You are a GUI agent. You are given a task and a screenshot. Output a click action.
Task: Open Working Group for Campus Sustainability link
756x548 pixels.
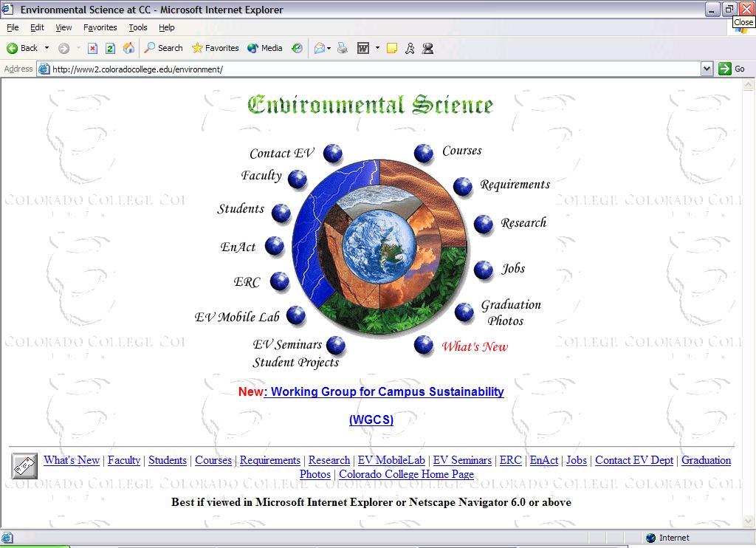pyautogui.click(x=384, y=391)
